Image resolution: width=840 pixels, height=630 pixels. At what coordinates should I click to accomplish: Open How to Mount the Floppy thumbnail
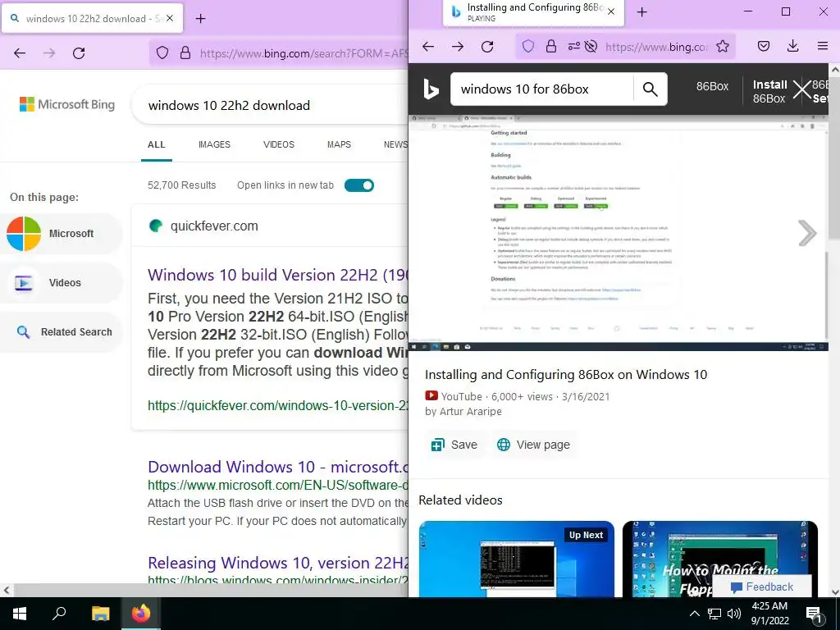(x=720, y=559)
